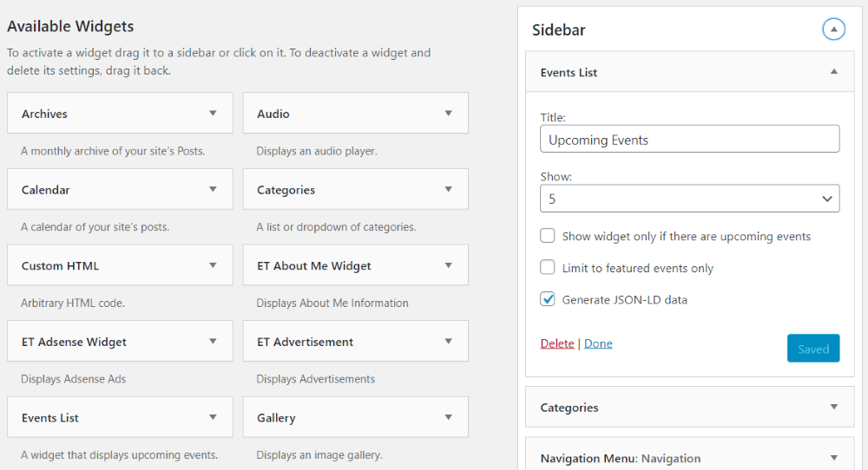Click the 'Show:' field label

click(x=556, y=176)
